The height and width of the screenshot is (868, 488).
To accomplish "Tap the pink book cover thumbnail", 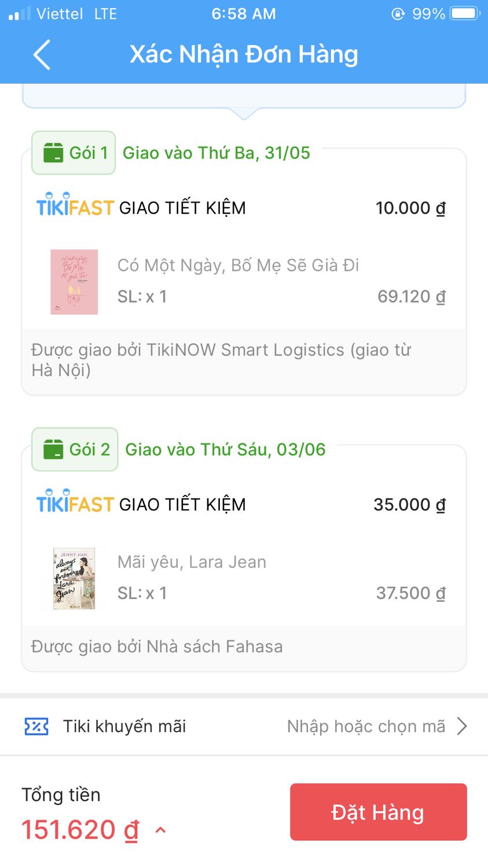I will [x=74, y=282].
